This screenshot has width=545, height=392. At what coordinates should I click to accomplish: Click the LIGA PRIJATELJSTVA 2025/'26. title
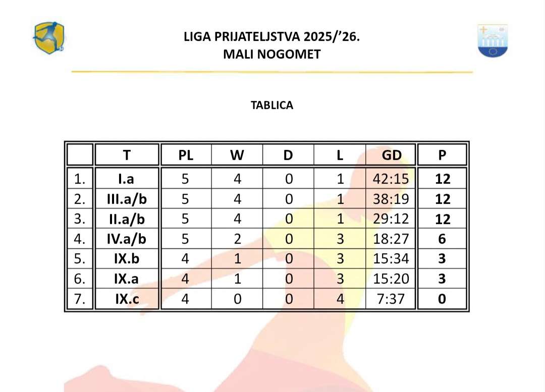coord(272,37)
